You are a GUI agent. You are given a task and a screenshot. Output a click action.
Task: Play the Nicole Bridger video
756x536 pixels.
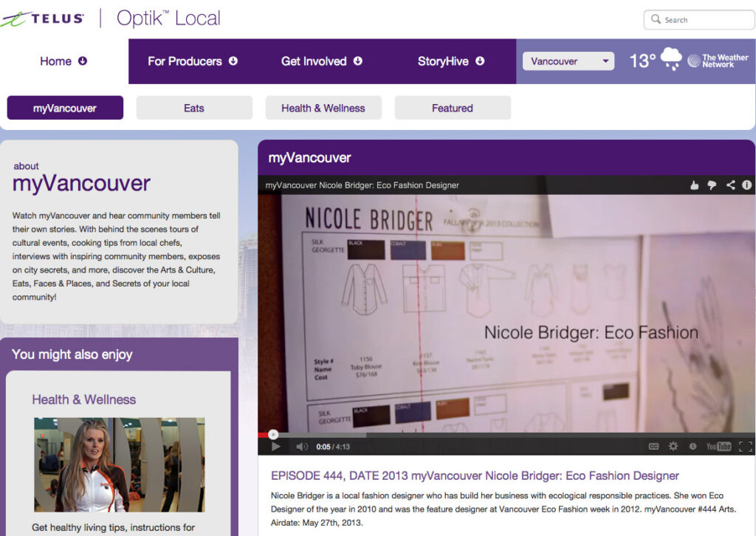(276, 447)
